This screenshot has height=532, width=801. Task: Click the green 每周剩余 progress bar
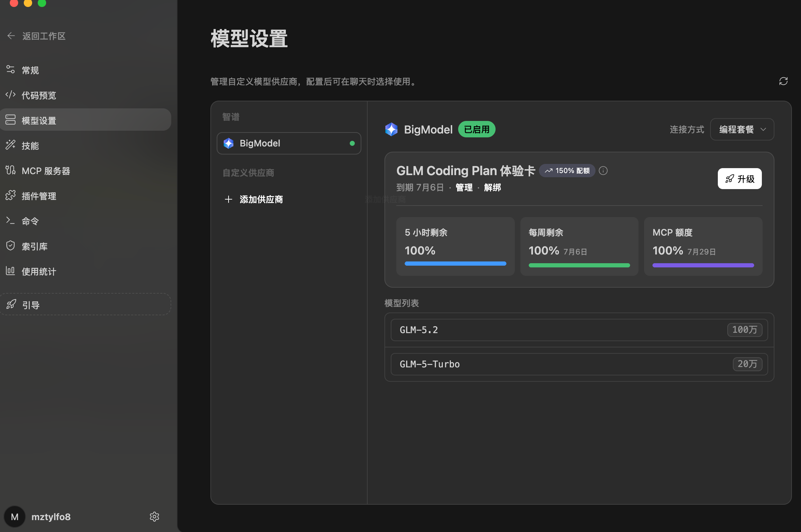[579, 265]
